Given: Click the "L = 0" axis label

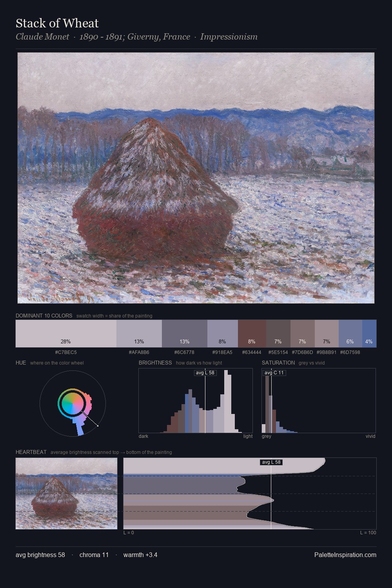Looking at the screenshot, I should pyautogui.click(x=129, y=533).
